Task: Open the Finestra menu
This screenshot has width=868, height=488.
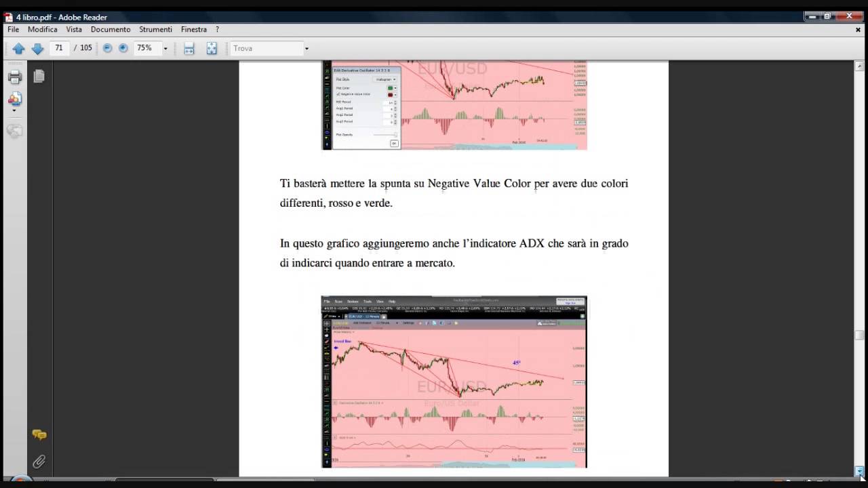Action: (x=194, y=30)
